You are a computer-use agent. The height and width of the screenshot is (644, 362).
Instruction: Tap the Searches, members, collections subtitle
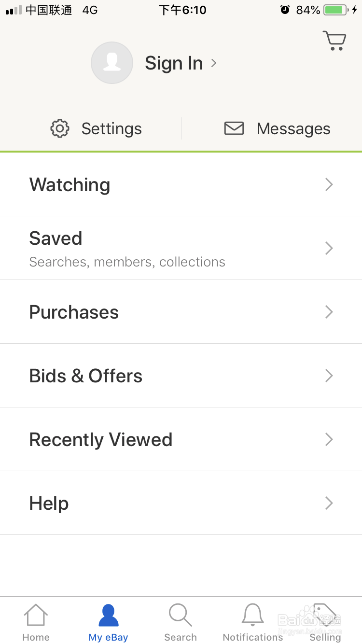point(127,262)
